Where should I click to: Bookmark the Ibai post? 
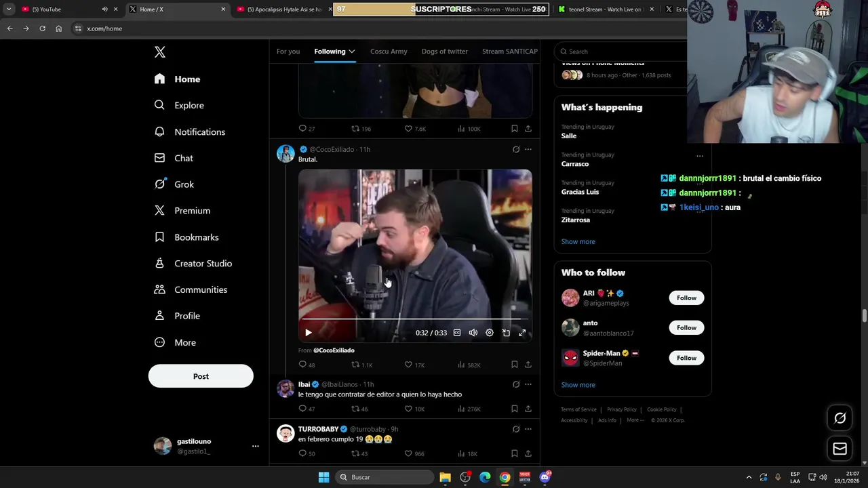(x=515, y=409)
